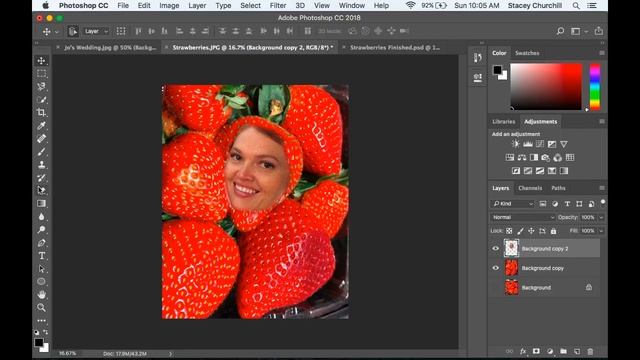This screenshot has height=360, width=640.
Task: Toggle lock all padlock in Lock row
Action: click(553, 231)
